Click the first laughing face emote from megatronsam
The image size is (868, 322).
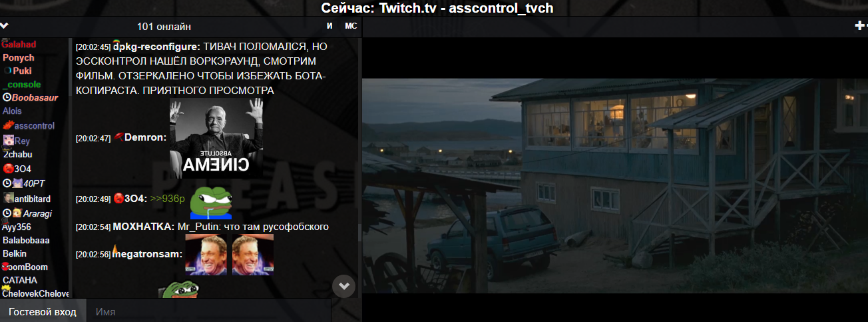pos(206,254)
